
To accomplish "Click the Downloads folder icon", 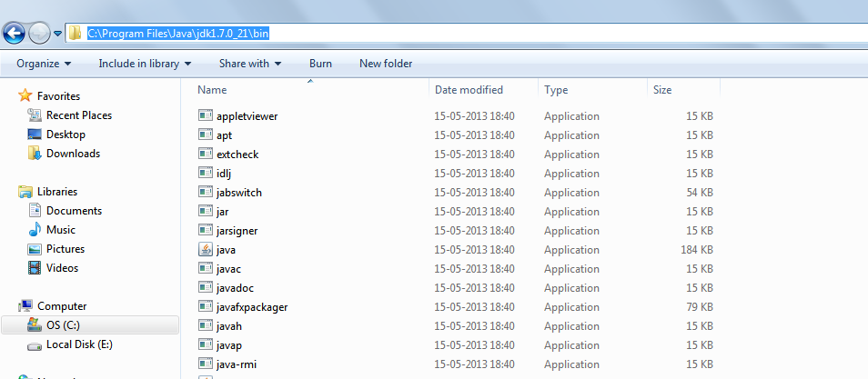I will 35,154.
